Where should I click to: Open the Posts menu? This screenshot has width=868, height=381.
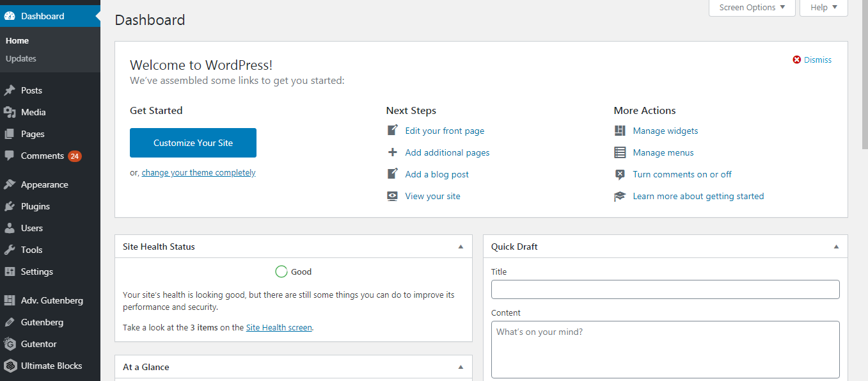click(x=50, y=90)
